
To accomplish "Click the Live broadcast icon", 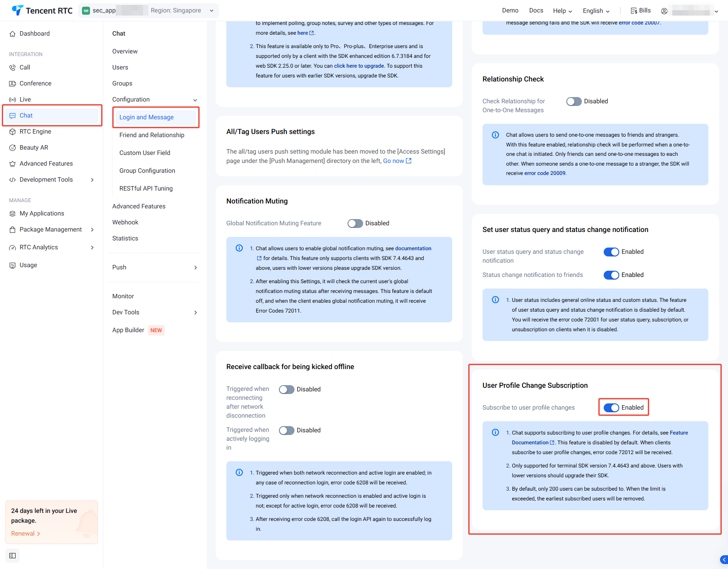I will [x=12, y=100].
